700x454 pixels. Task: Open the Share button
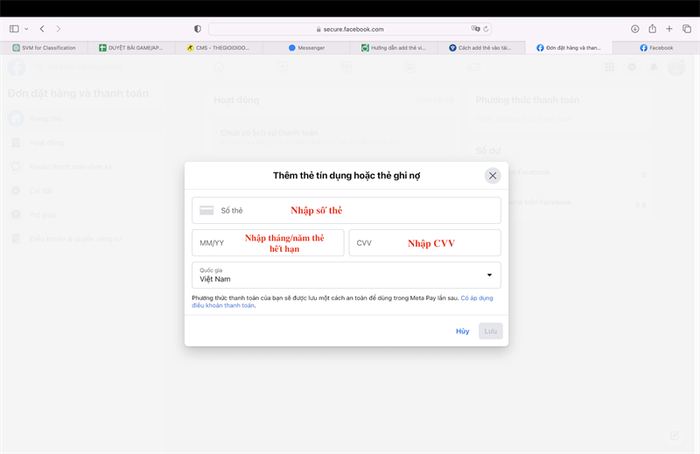point(652,29)
